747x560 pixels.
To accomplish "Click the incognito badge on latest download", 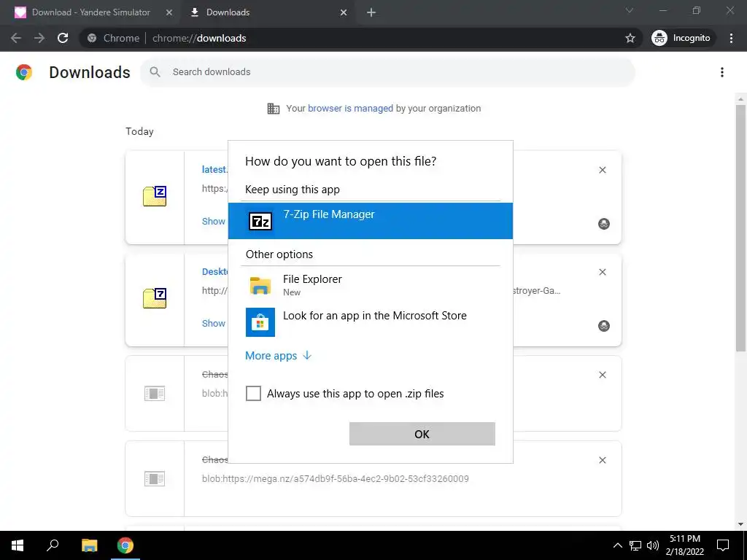I will tap(603, 224).
